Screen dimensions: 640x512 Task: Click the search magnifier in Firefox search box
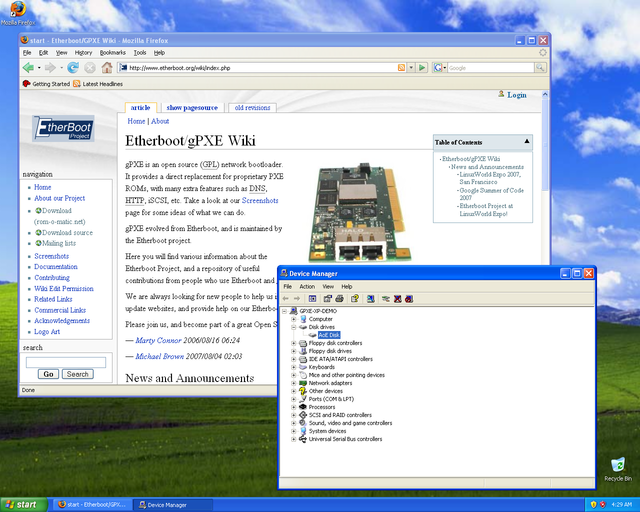(x=540, y=68)
